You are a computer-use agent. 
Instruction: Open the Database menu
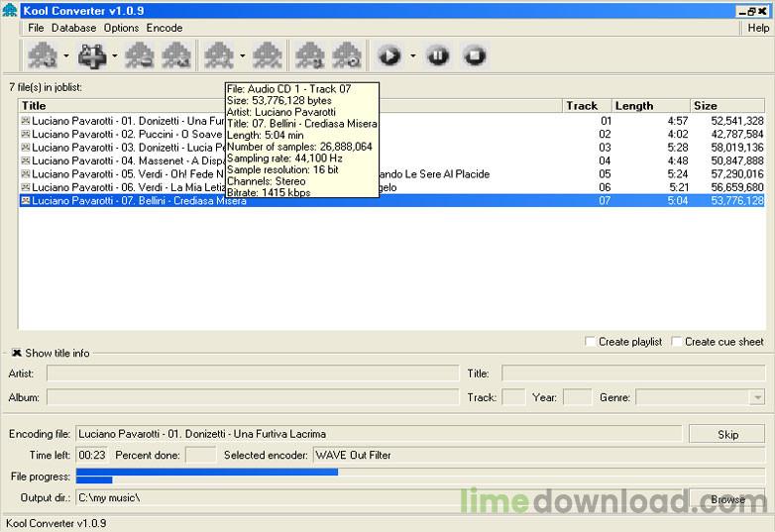click(x=73, y=28)
